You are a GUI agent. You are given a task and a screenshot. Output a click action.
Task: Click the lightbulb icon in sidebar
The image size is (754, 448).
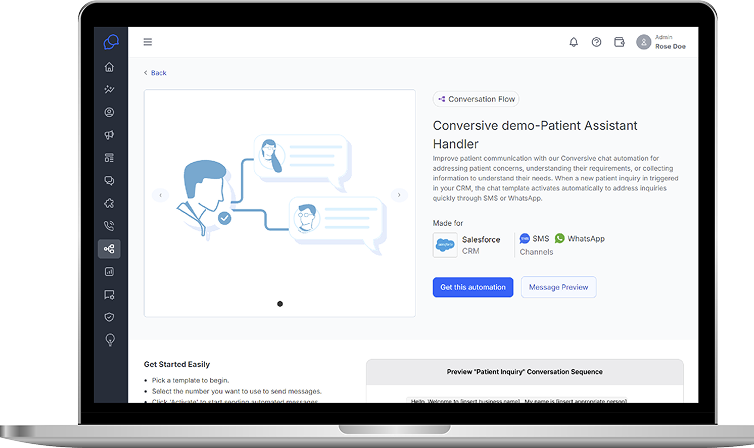[x=109, y=339]
